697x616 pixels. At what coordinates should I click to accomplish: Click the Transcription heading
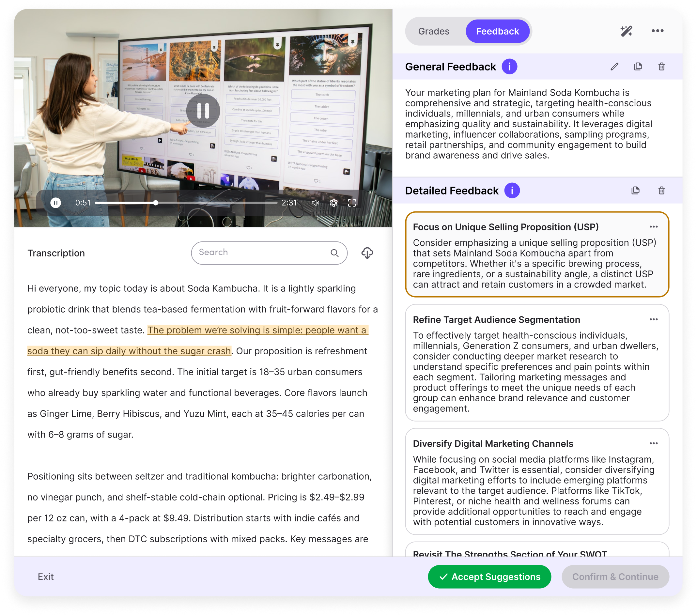56,253
